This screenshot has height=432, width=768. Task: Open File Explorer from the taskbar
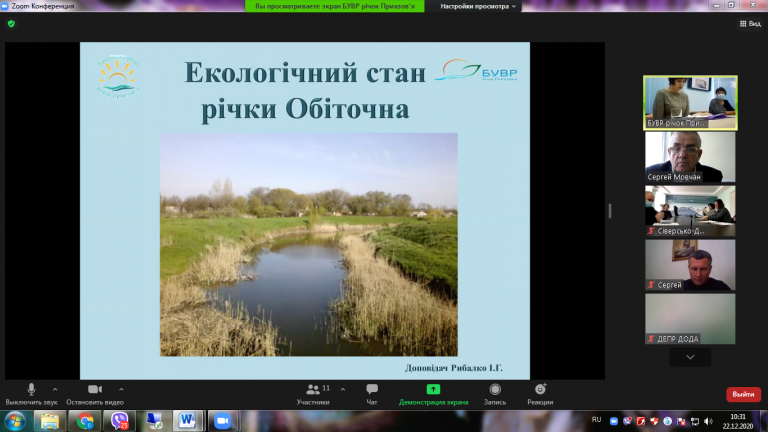click(49, 421)
